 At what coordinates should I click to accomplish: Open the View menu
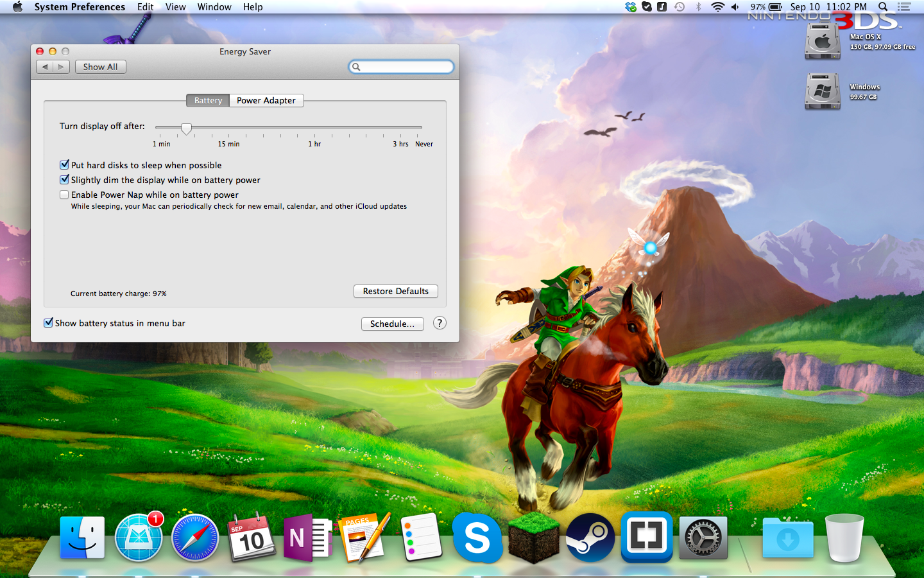[x=175, y=7]
